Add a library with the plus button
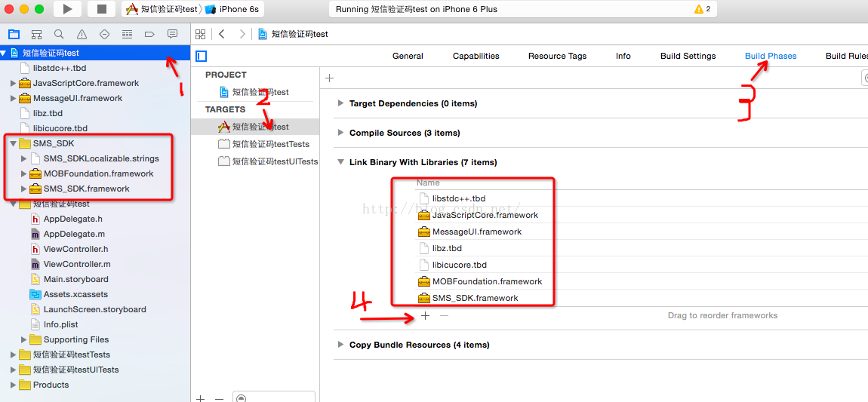This screenshot has width=868, height=402. [x=425, y=315]
